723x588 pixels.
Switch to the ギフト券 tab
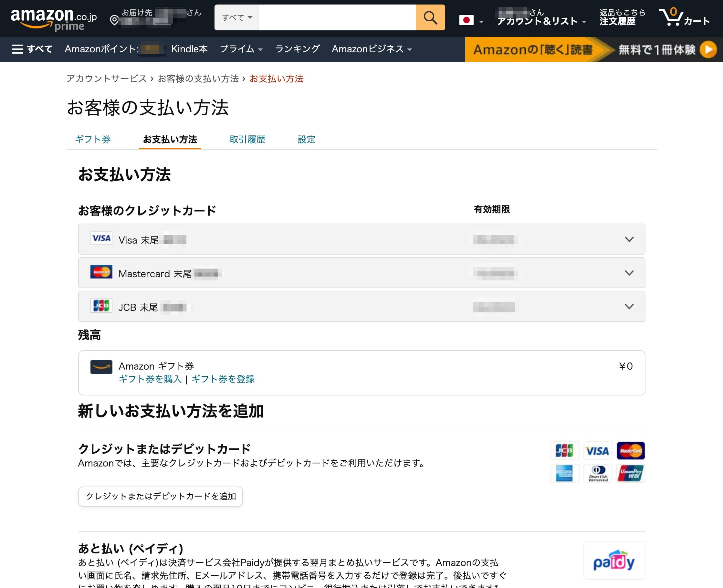tap(93, 139)
